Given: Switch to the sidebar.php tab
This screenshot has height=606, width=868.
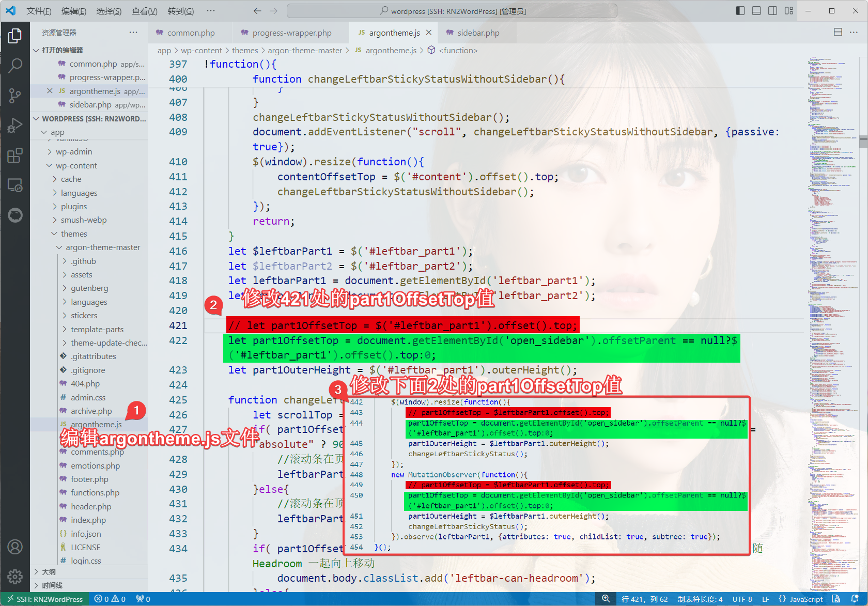Looking at the screenshot, I should coord(478,33).
